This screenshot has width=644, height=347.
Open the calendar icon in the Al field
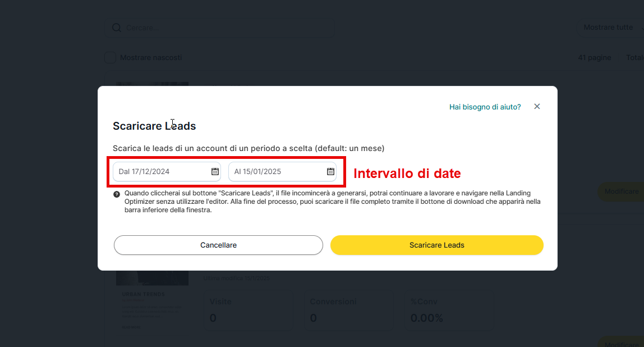(x=330, y=171)
